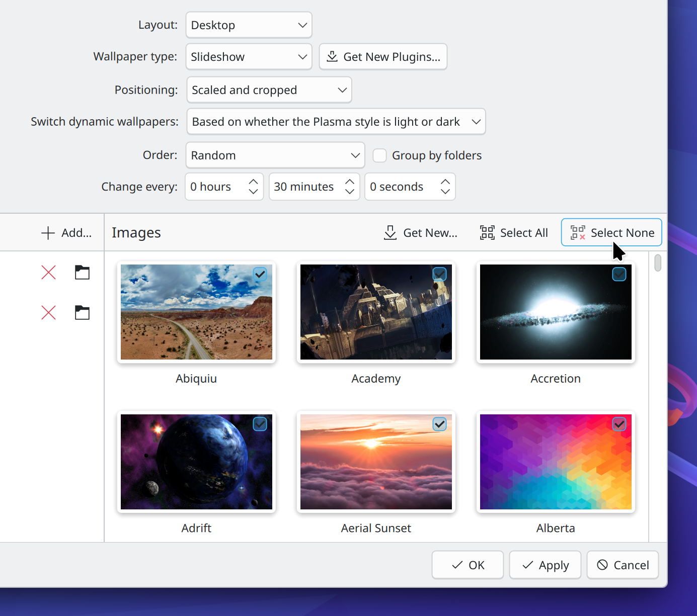Click Select None to deselect images

[x=611, y=233]
